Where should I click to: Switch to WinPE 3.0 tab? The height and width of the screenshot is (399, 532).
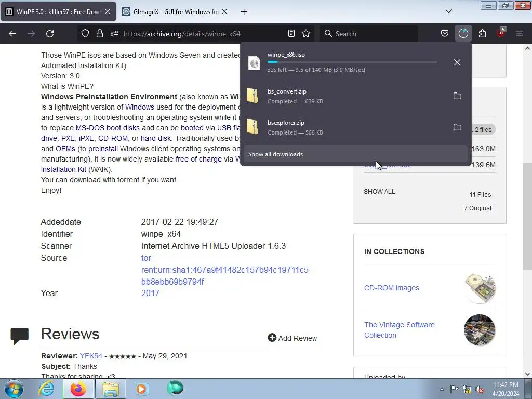tap(59, 11)
